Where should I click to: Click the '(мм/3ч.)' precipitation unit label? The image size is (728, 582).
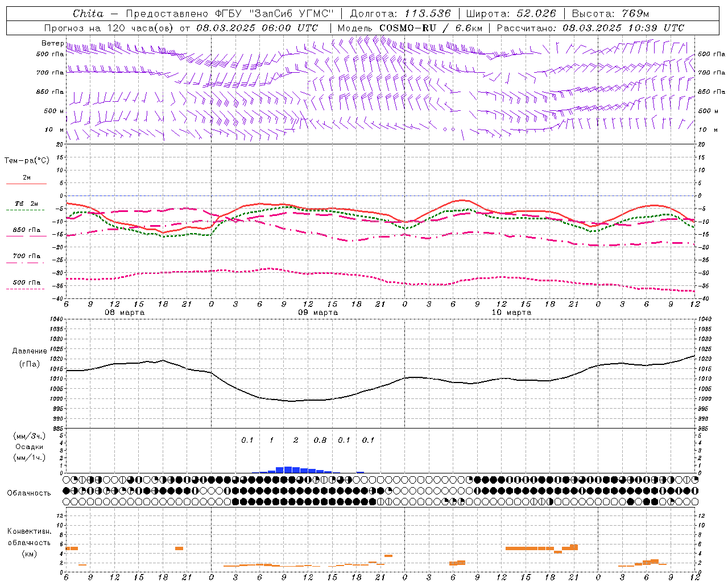click(x=30, y=436)
